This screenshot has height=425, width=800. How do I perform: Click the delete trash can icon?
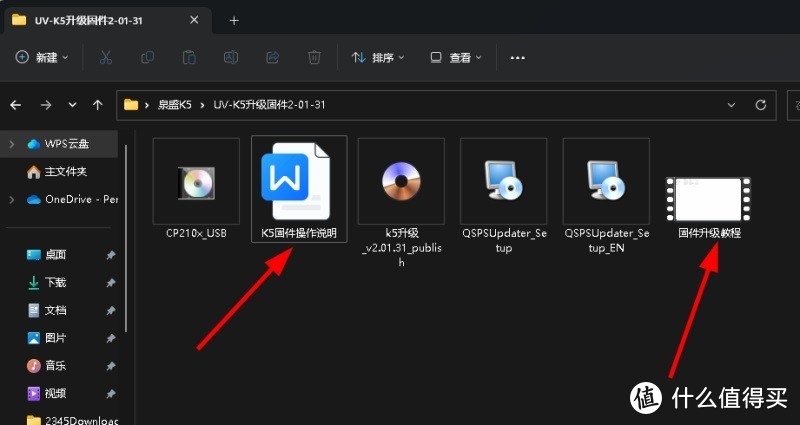pos(314,58)
